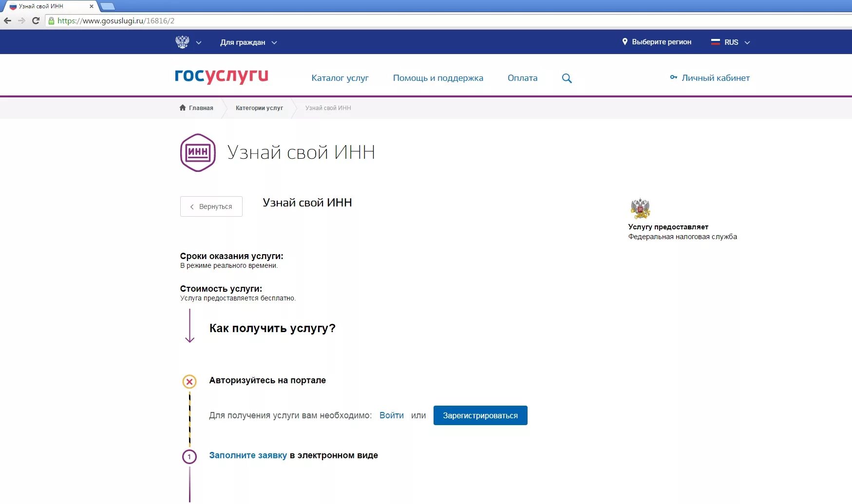The height and width of the screenshot is (504, 852).
Task: Click "Стоимость услуги:" heading
Action: click(221, 289)
